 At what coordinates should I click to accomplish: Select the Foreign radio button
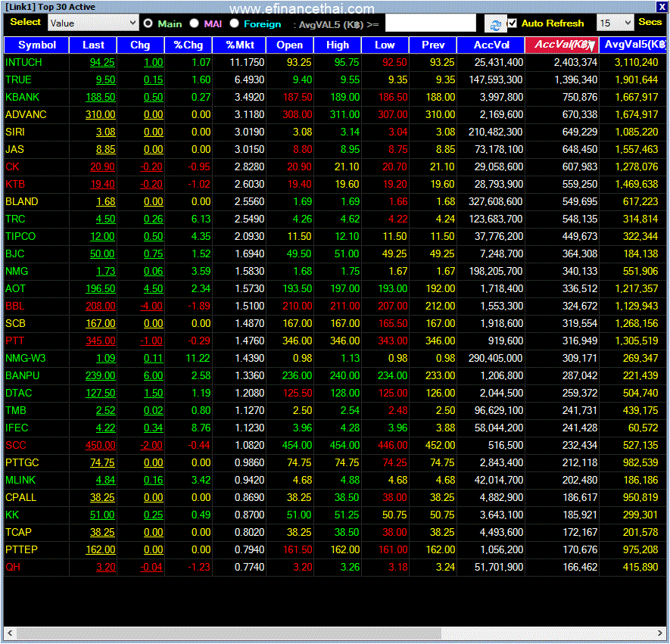point(234,23)
